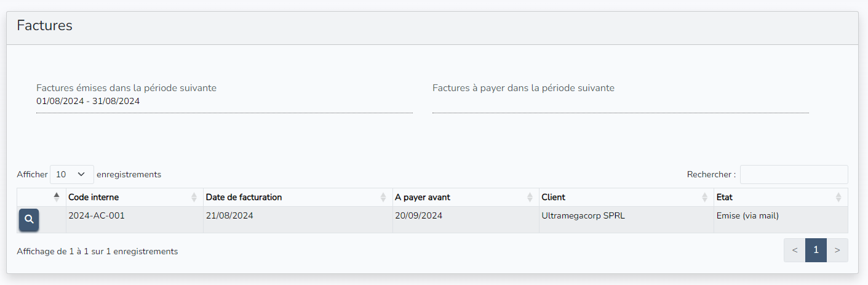This screenshot has height=285, width=868.
Task: Go to previous page of results
Action: coord(795,250)
